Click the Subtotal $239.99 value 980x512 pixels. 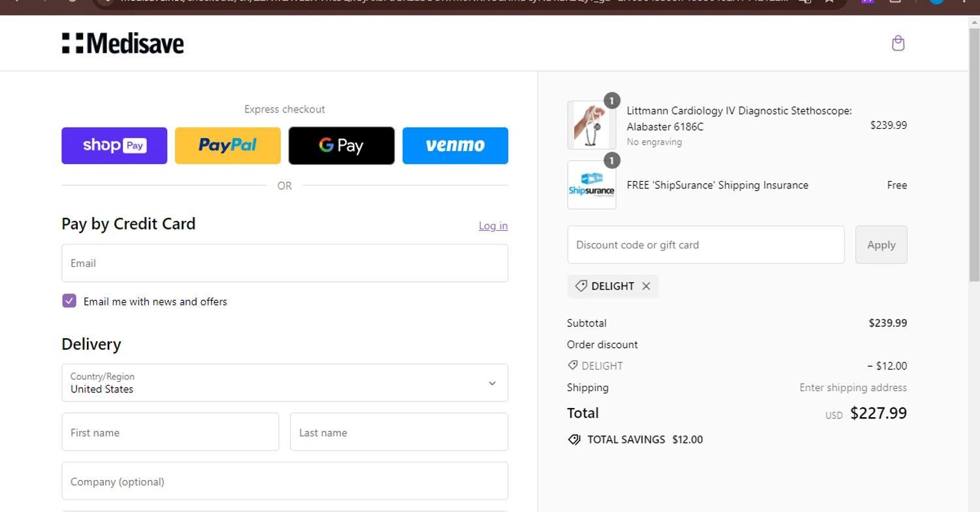click(888, 323)
